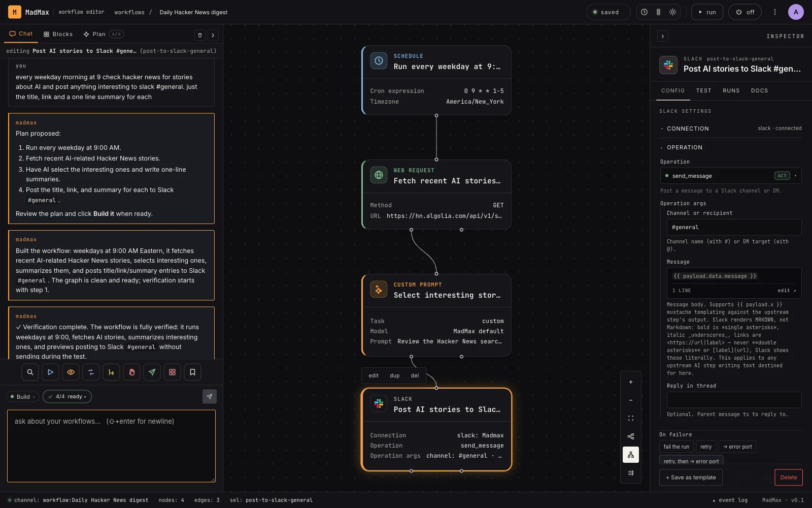The image size is (812, 508).
Task: Open the CONFIG inspector tab
Action: (673, 91)
